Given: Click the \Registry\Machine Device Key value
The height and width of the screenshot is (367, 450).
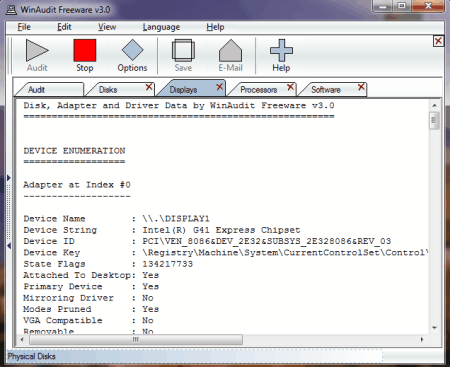Looking at the screenshot, I should pyautogui.click(x=285, y=252).
